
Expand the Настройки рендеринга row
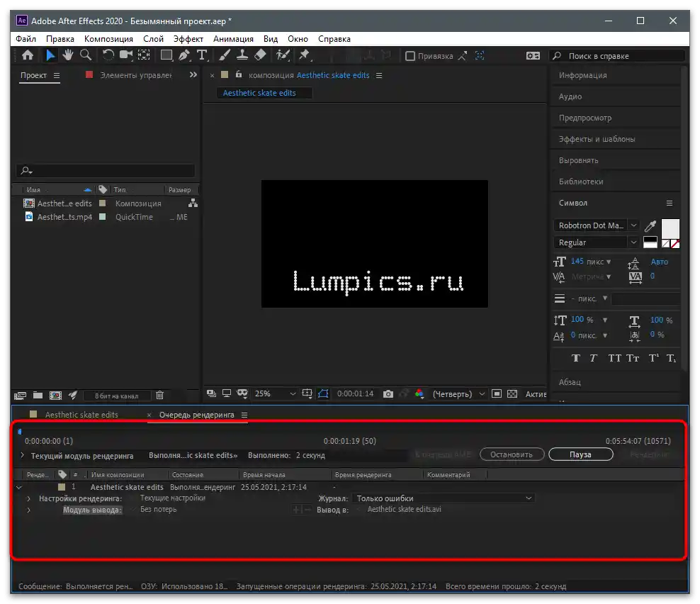[x=28, y=498]
